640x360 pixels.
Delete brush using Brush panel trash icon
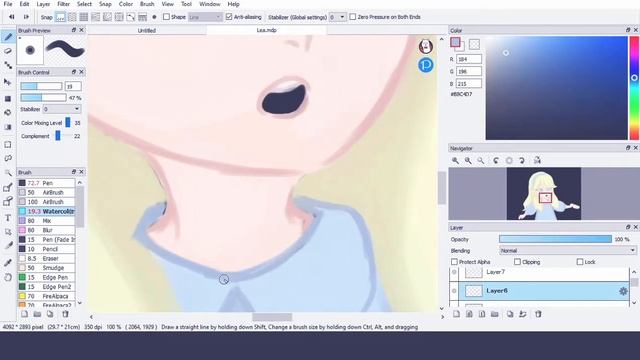(x=65, y=314)
